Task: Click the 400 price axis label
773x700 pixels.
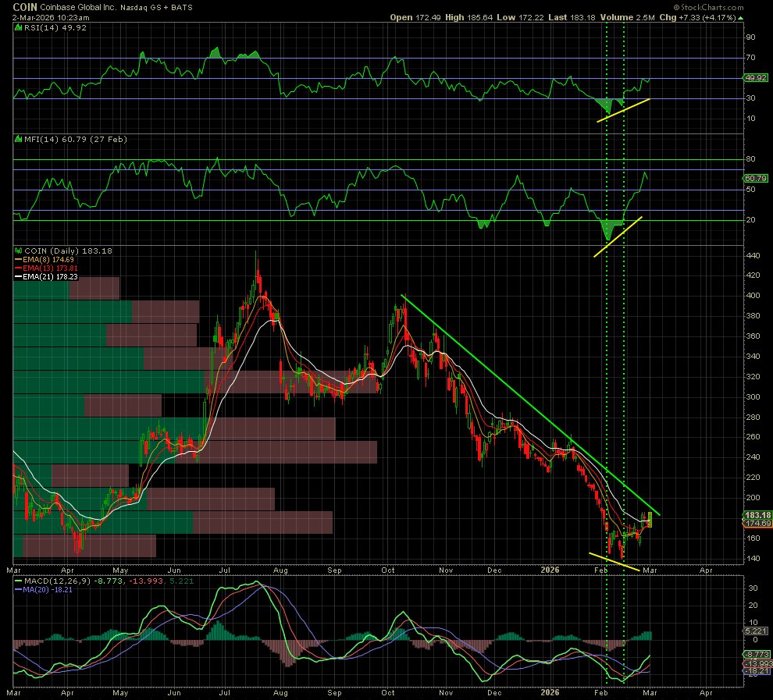Action: [x=753, y=296]
